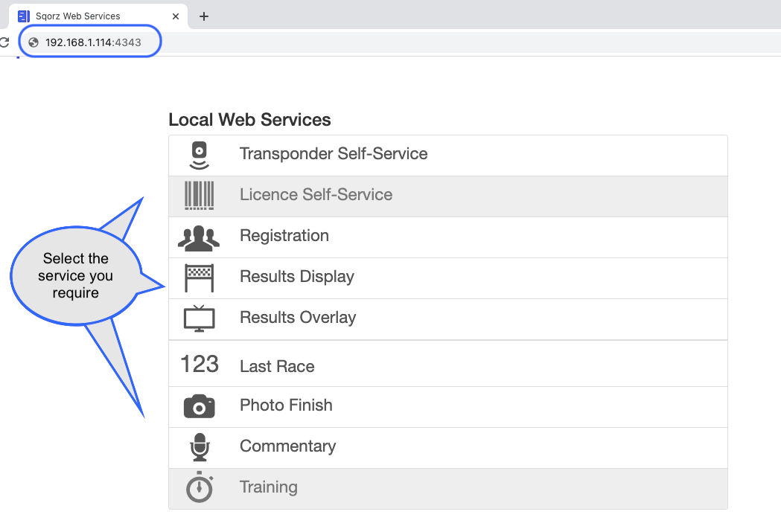Open a new browser tab with plus button

pos(204,16)
